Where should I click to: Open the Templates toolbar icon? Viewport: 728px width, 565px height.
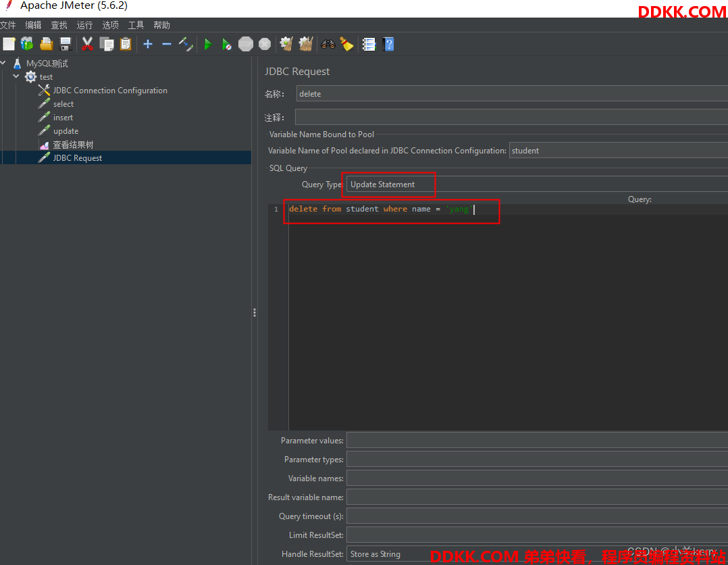[27, 44]
